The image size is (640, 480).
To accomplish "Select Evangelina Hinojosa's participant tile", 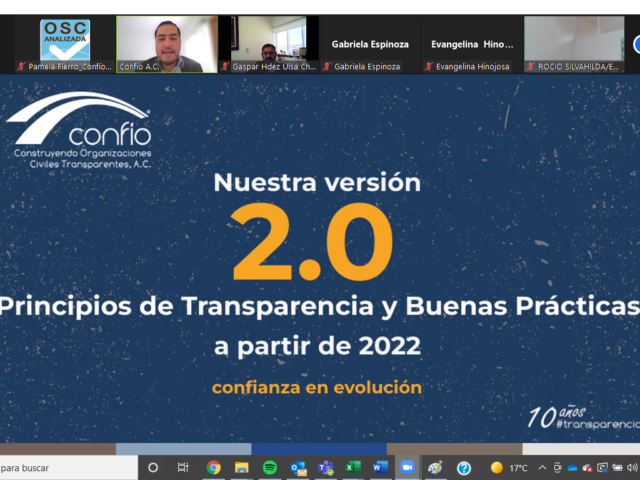I will tap(472, 44).
